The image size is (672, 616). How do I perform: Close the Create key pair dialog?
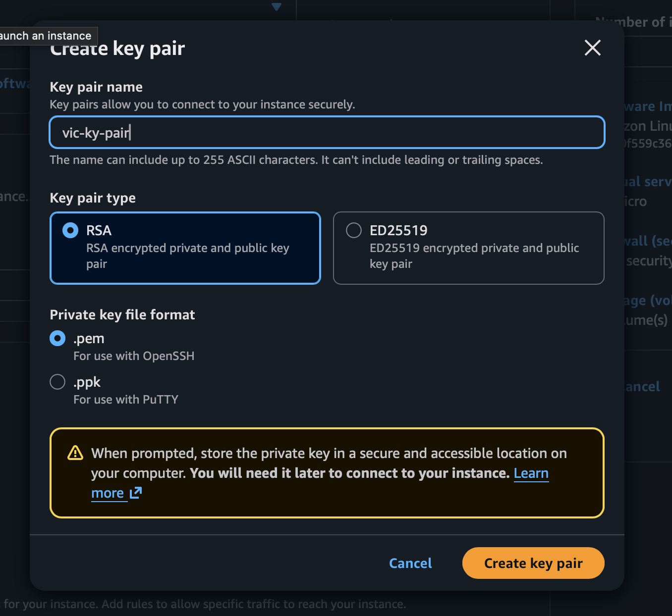[592, 48]
